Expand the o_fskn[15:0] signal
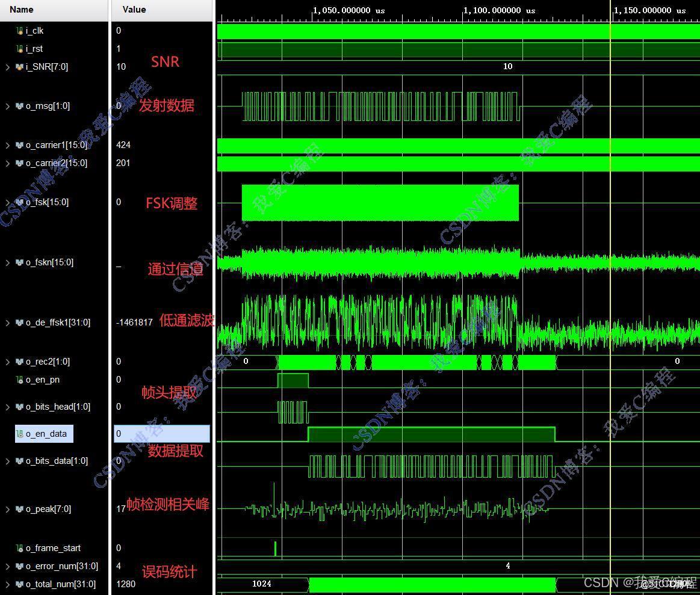 (x=8, y=262)
